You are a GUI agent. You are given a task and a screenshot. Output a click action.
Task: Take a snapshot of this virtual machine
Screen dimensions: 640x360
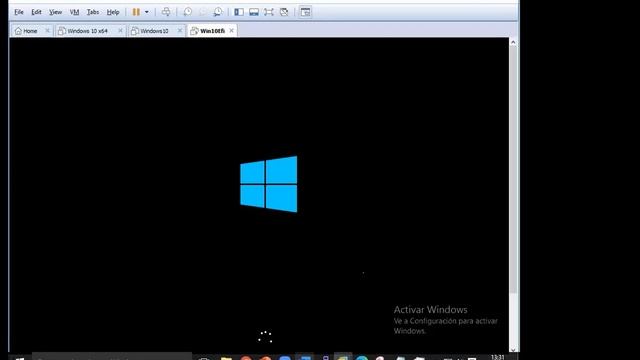(188, 12)
